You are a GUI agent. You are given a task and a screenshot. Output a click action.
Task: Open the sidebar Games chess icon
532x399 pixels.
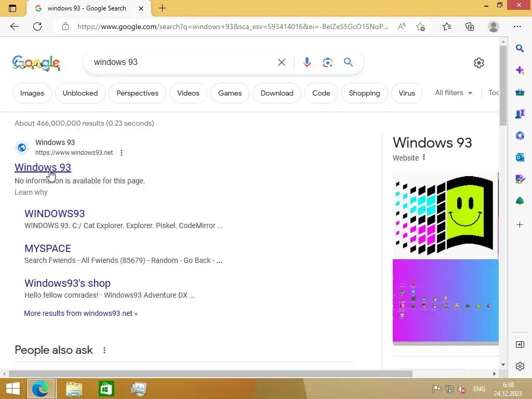pyautogui.click(x=520, y=114)
